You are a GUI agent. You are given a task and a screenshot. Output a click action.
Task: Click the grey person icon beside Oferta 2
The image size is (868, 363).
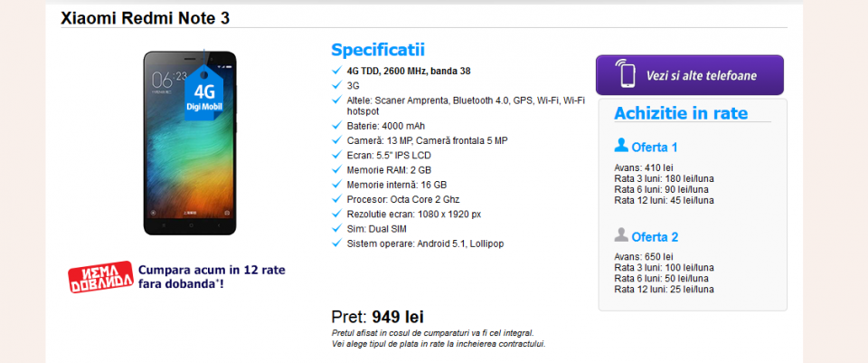(x=621, y=235)
